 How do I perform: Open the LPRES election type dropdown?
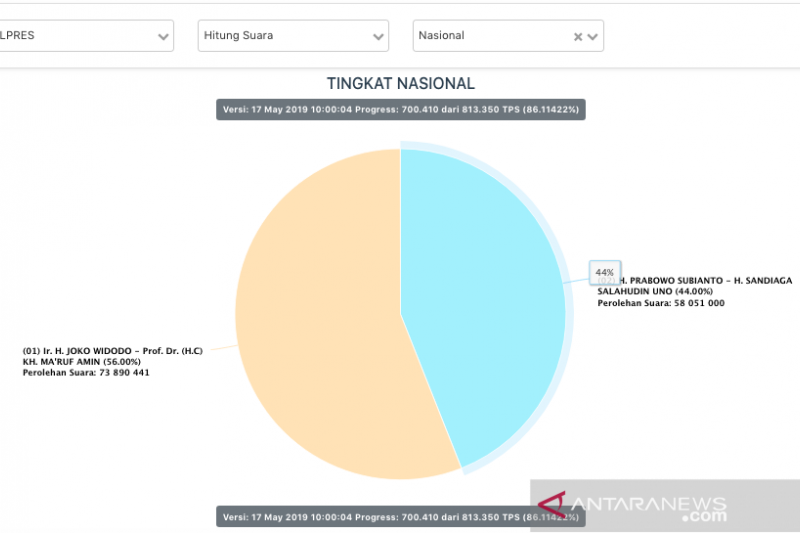click(87, 36)
